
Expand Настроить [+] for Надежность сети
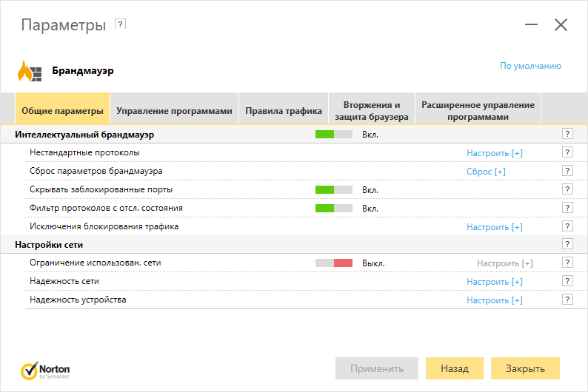pyautogui.click(x=494, y=282)
